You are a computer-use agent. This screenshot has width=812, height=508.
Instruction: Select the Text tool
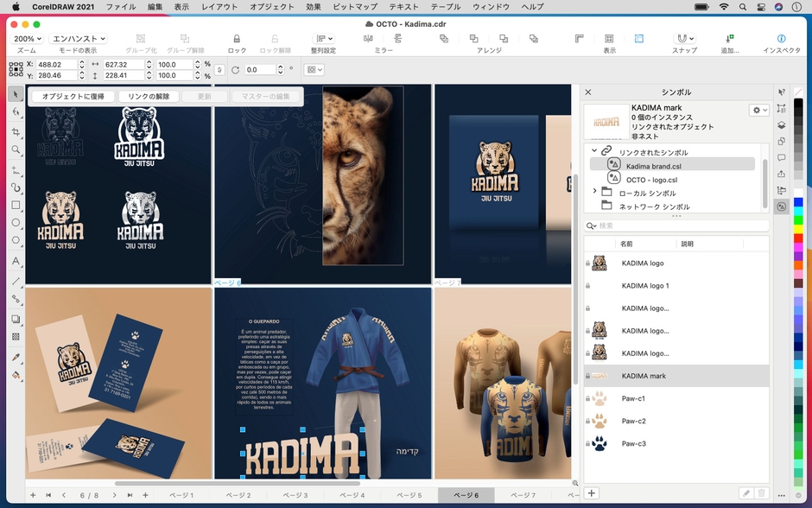click(16, 261)
